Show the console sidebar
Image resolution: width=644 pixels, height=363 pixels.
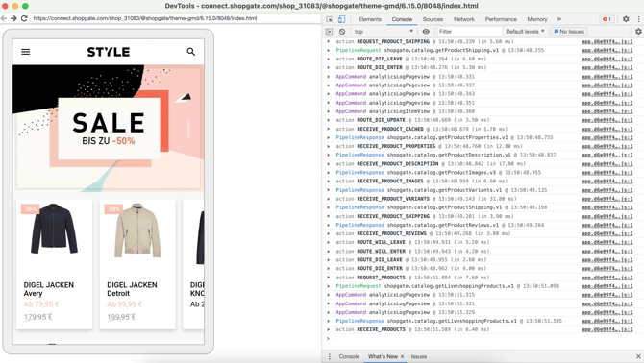click(329, 31)
